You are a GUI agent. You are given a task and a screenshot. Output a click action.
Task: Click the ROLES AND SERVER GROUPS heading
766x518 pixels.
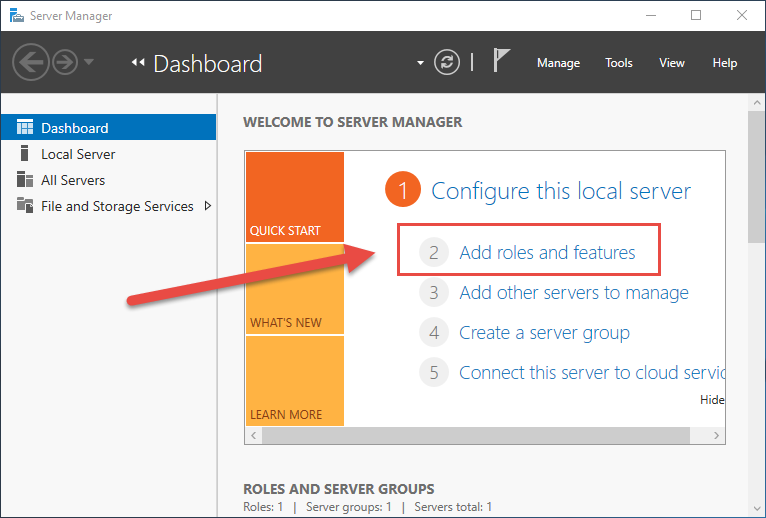pyautogui.click(x=339, y=489)
